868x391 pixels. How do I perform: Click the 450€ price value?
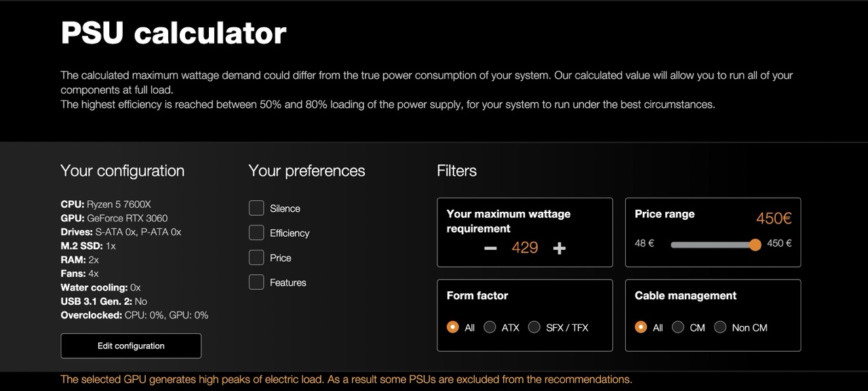(774, 219)
